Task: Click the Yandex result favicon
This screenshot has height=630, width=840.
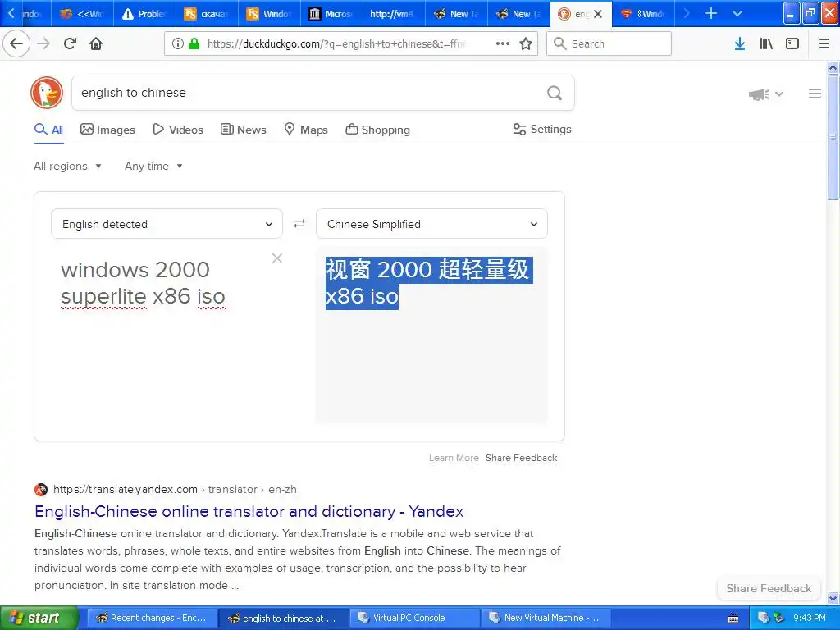Action: click(41, 489)
